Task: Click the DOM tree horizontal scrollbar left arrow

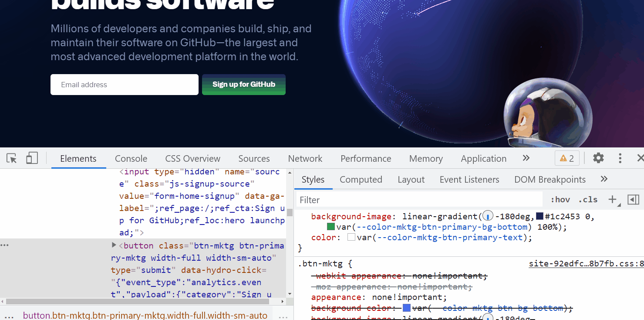Action: (x=3, y=301)
